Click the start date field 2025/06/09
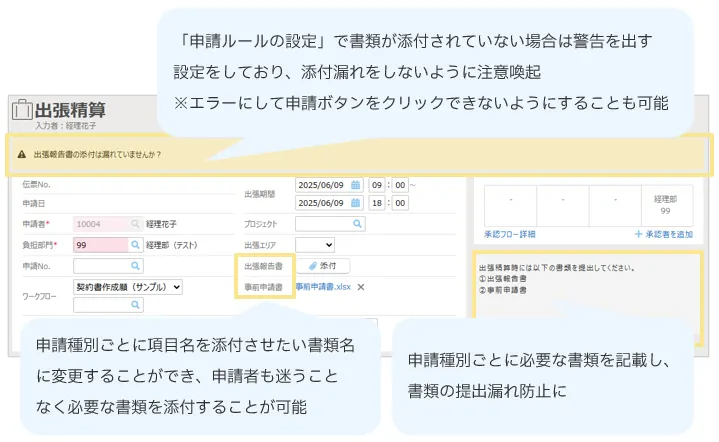 click(x=322, y=185)
